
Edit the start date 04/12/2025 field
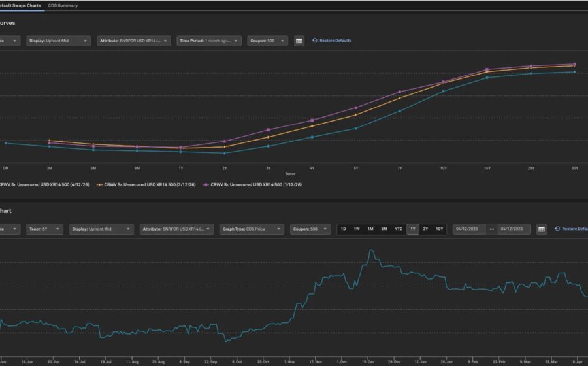click(468, 229)
